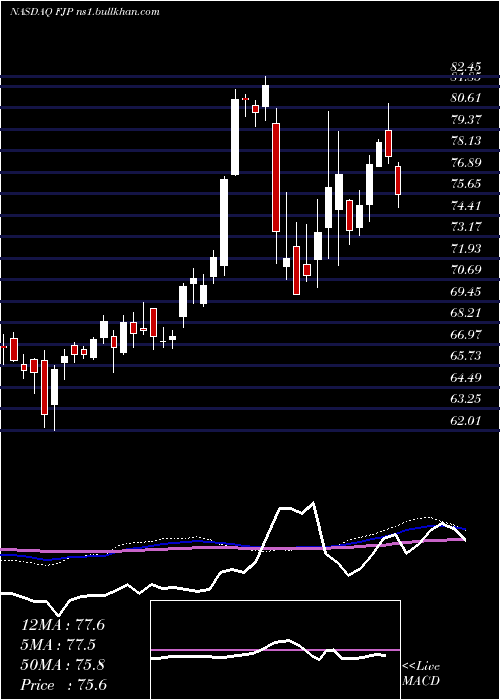Click the 69.45 price axis label
This screenshot has width=500, height=700.
tap(466, 292)
